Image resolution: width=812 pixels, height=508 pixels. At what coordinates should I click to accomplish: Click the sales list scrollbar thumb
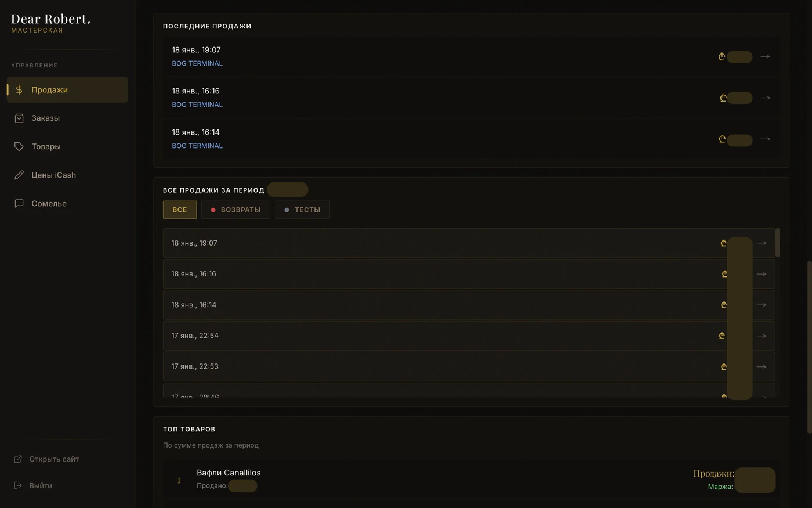click(777, 242)
